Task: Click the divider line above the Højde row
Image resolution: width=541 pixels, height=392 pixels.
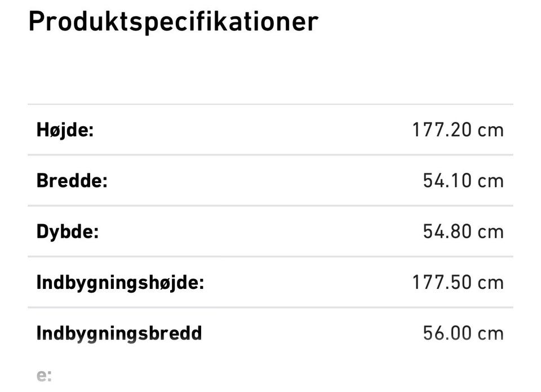Action: click(x=270, y=104)
